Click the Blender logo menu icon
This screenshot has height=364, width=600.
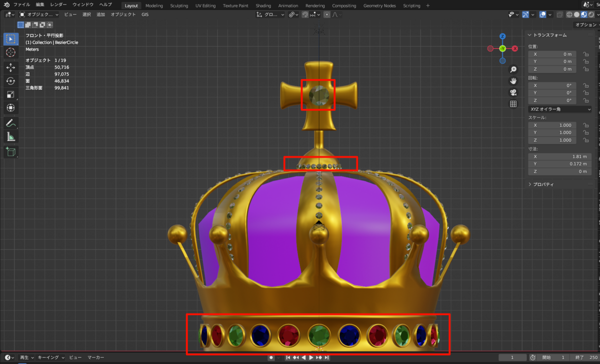point(6,5)
